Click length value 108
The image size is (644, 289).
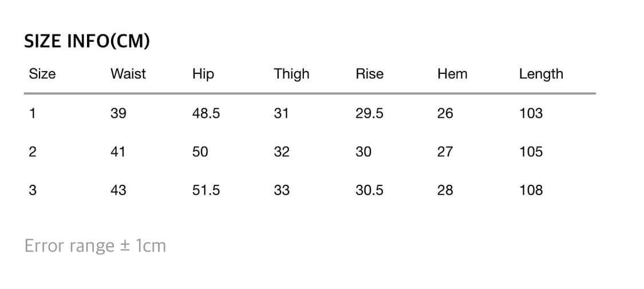point(531,190)
